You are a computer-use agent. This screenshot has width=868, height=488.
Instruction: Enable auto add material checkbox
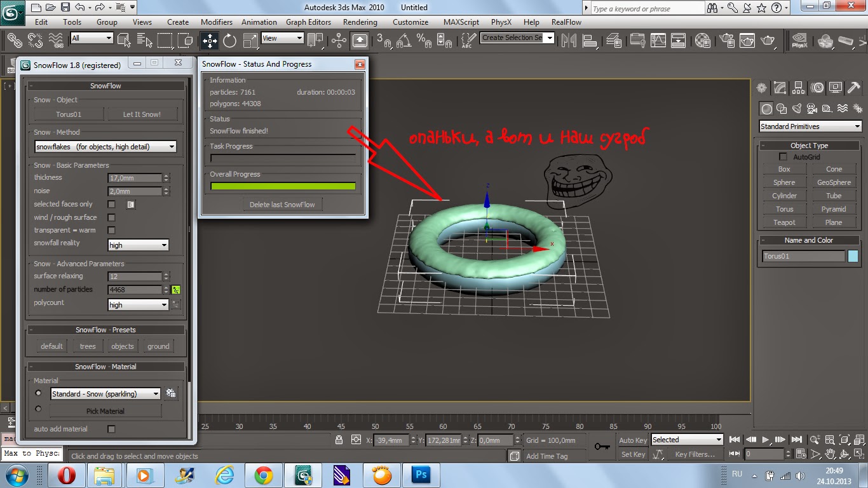[112, 429]
